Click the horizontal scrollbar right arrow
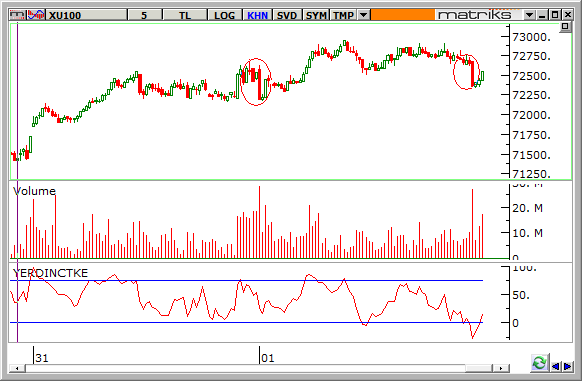 click(x=501, y=368)
